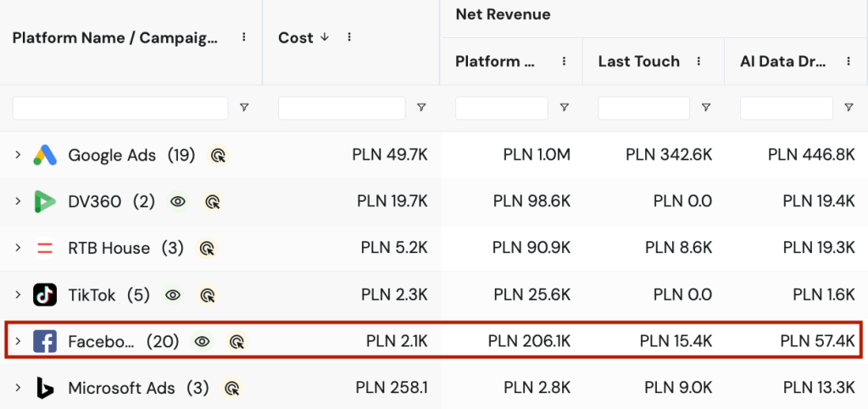
Task: Click the Cost filter text field
Action: coord(342,108)
